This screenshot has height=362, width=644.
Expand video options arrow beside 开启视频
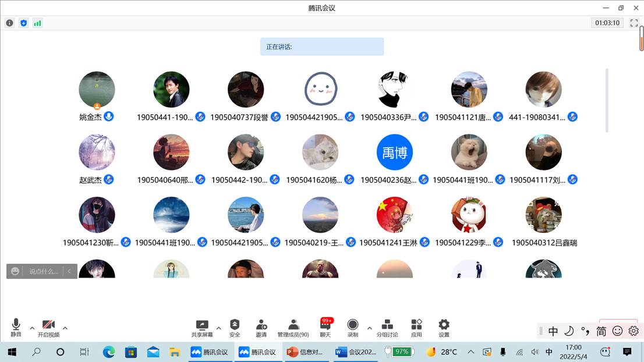coord(65,328)
